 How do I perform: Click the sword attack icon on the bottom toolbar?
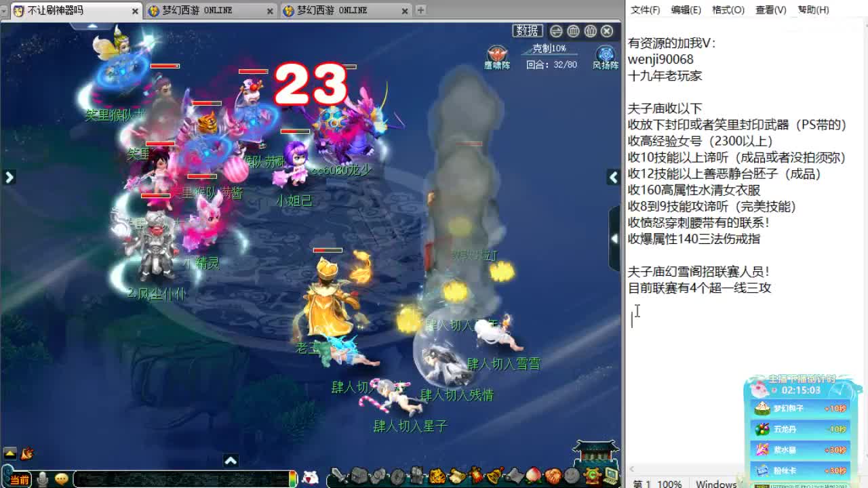(338, 476)
